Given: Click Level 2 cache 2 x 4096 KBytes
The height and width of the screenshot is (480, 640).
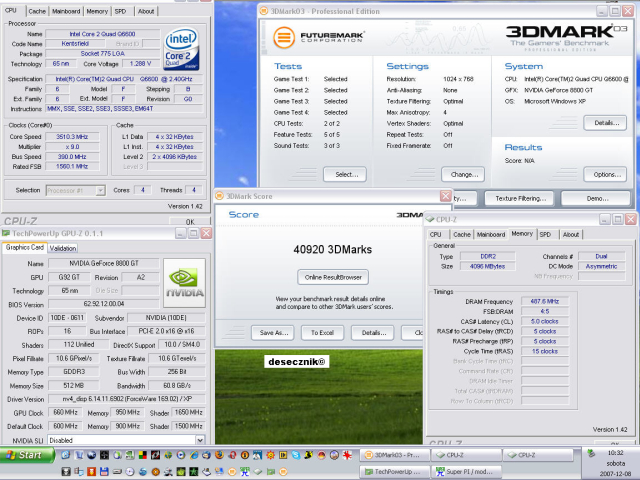Looking at the screenshot, I should point(175,156).
